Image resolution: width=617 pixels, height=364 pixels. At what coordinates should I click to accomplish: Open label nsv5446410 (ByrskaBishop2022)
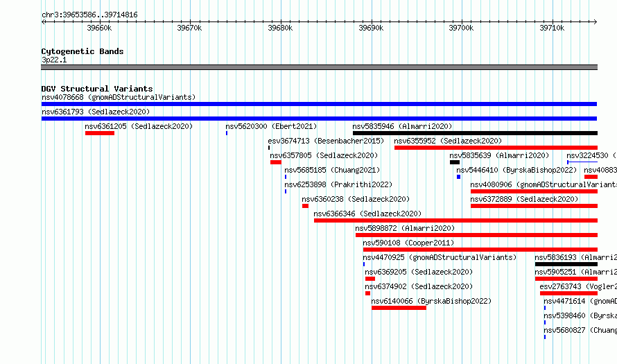tap(516, 170)
